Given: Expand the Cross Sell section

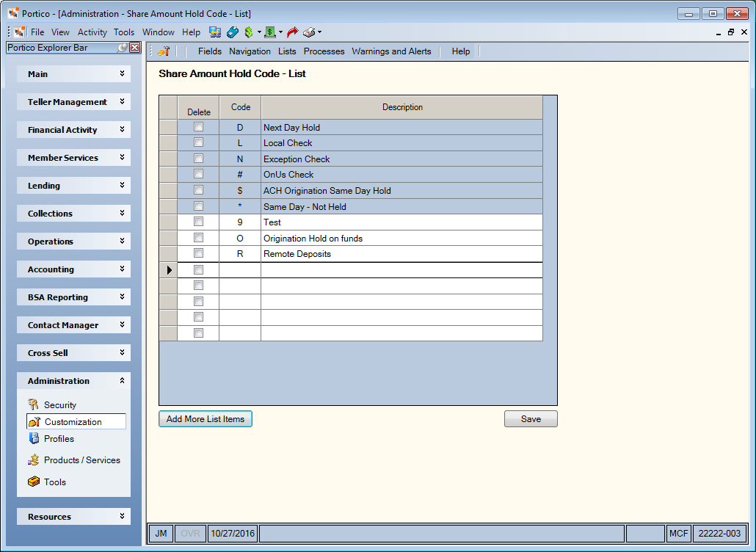Looking at the screenshot, I should pyautogui.click(x=74, y=353).
